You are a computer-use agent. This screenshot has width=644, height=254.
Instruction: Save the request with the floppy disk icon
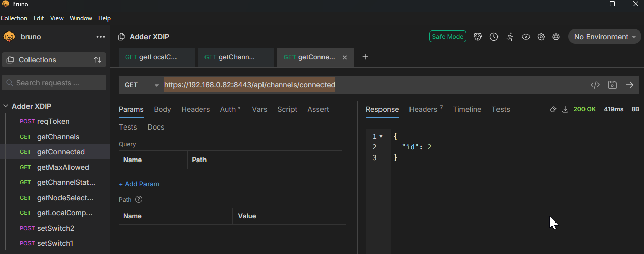pos(612,85)
